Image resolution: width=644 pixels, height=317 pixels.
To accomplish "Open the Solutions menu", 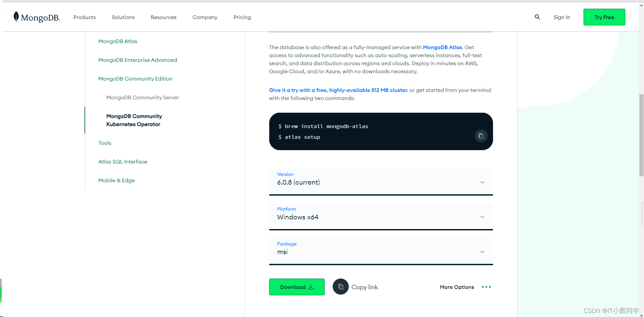I will [123, 17].
